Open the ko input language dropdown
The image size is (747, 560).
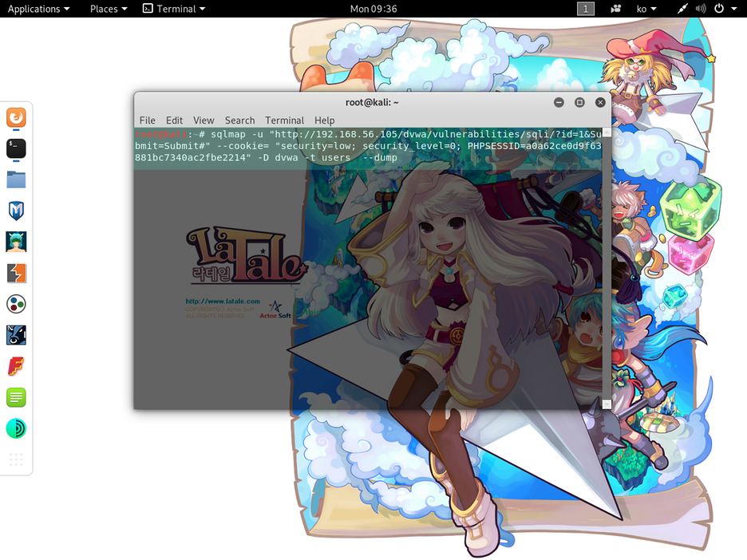[646, 9]
